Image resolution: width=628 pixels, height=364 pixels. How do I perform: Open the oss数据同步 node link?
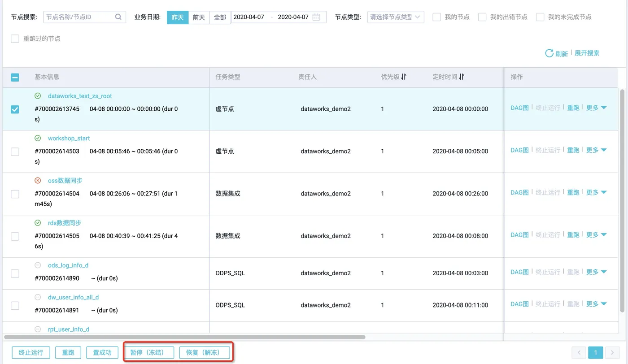click(65, 180)
